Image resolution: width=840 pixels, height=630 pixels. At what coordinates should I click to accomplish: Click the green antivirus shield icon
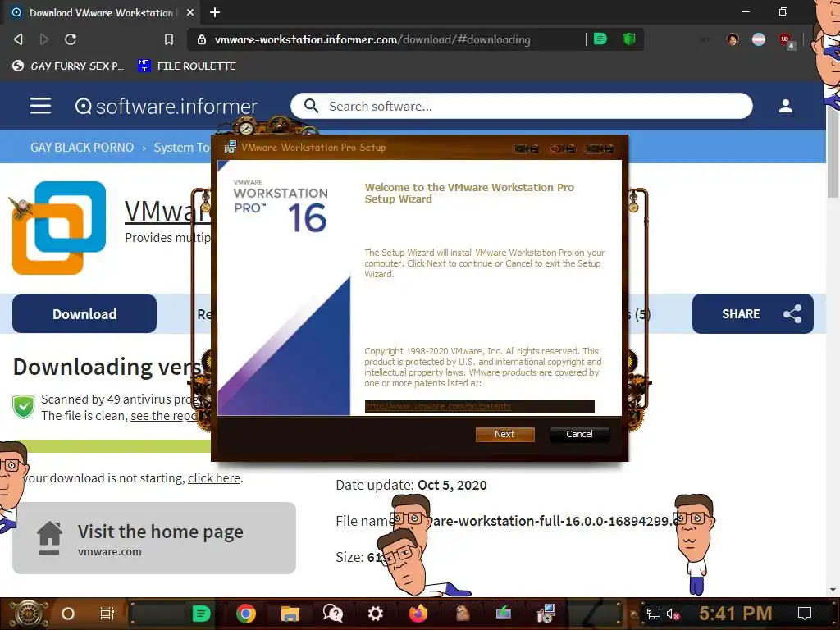click(x=24, y=407)
